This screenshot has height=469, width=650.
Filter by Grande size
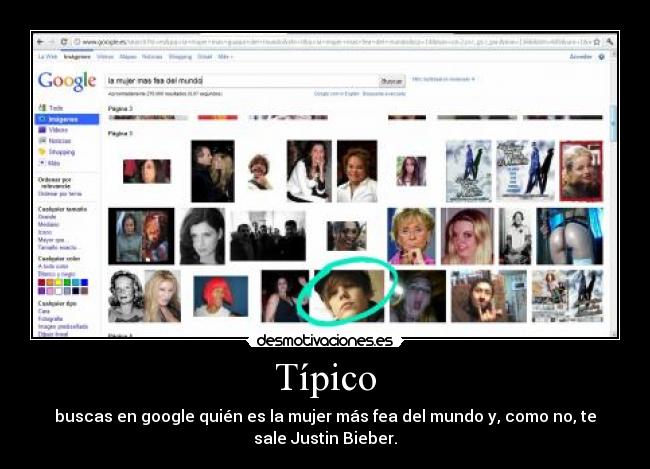47,217
